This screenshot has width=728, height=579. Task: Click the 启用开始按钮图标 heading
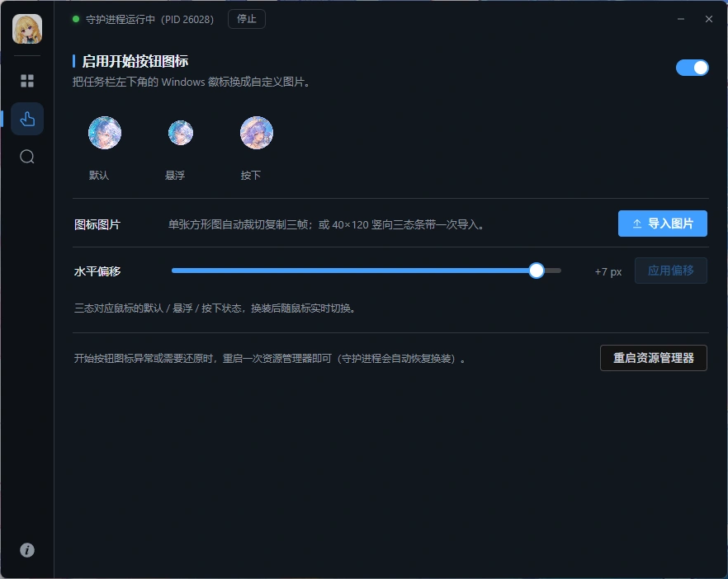(135, 61)
